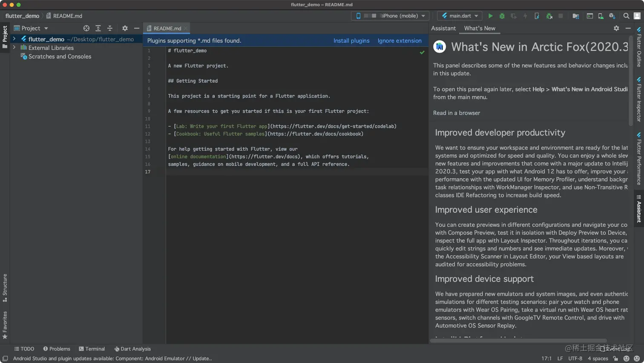Switch to the Assistant tab
This screenshot has height=363, width=644.
(443, 28)
